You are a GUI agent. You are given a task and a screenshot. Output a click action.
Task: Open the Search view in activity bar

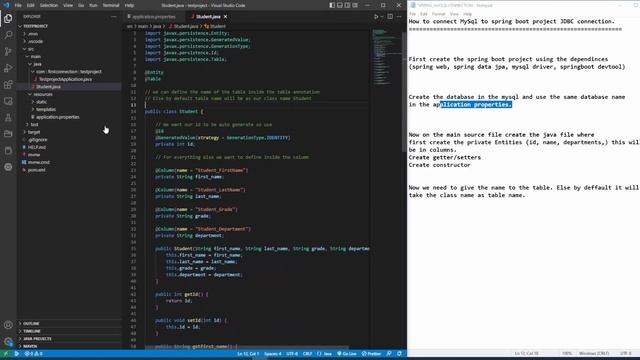pyautogui.click(x=8, y=35)
